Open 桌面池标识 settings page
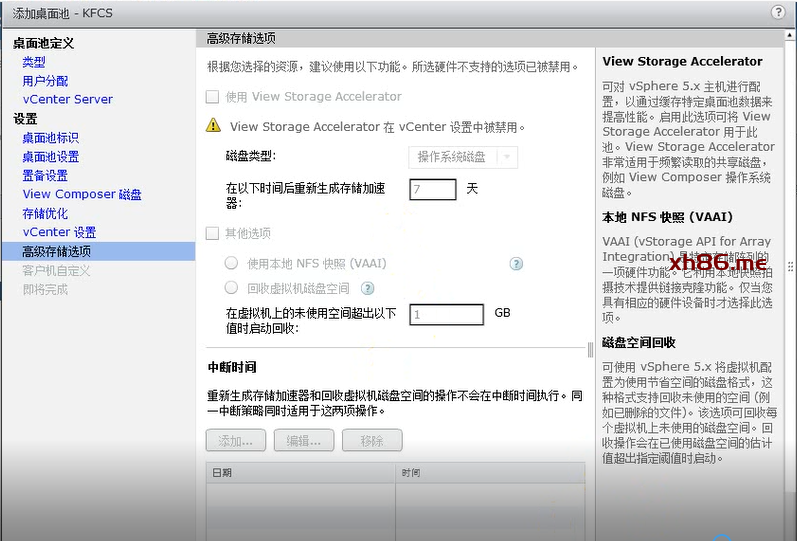 click(x=50, y=138)
